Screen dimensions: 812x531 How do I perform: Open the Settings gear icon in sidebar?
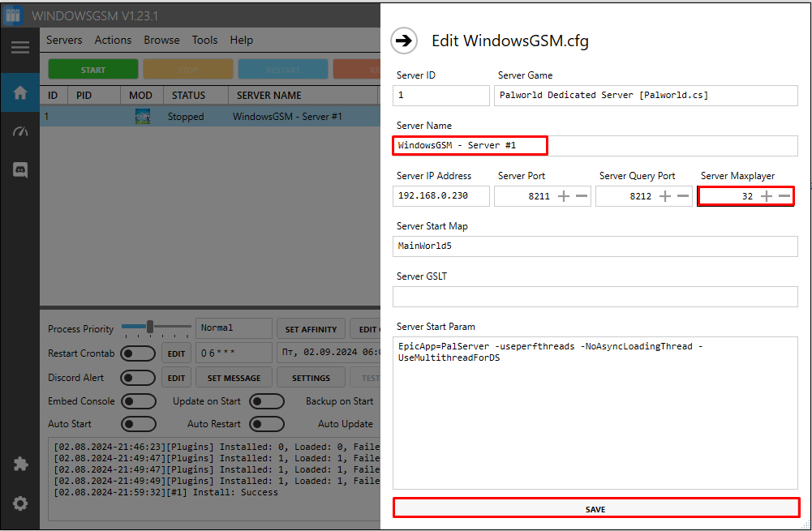[19, 503]
